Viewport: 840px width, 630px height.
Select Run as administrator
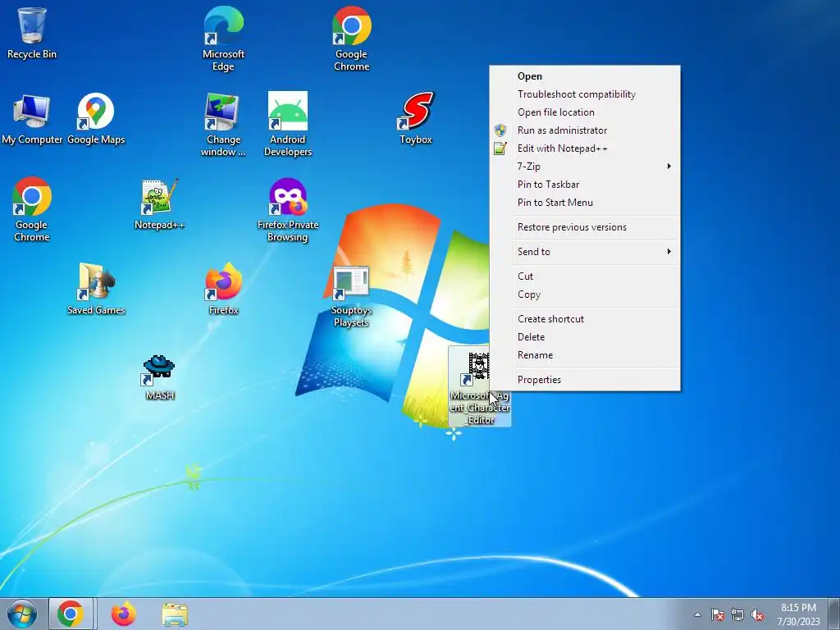585,130
